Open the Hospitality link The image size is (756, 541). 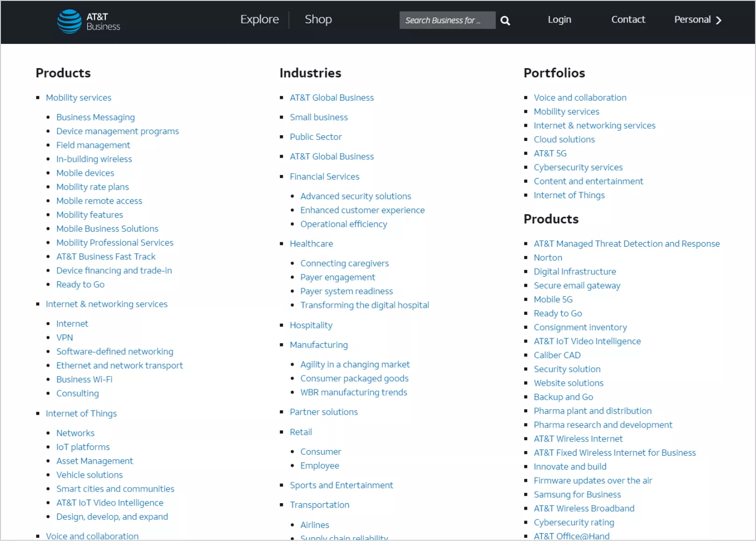click(x=311, y=326)
